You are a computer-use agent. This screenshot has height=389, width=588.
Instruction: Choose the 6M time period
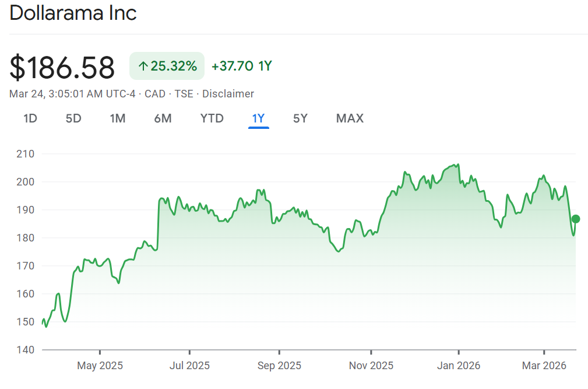(x=163, y=118)
